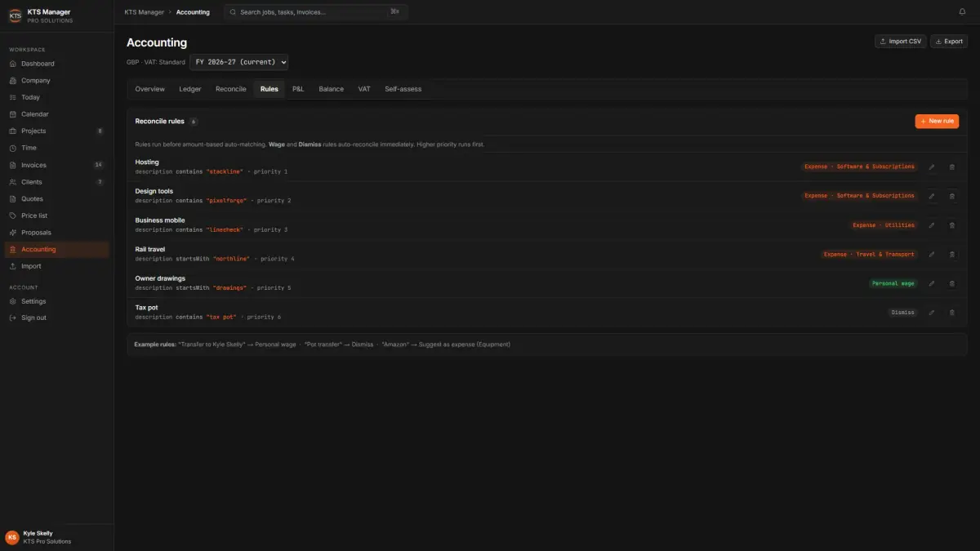Delete the Business mobile rule
This screenshot has height=551, width=980.
(x=951, y=225)
